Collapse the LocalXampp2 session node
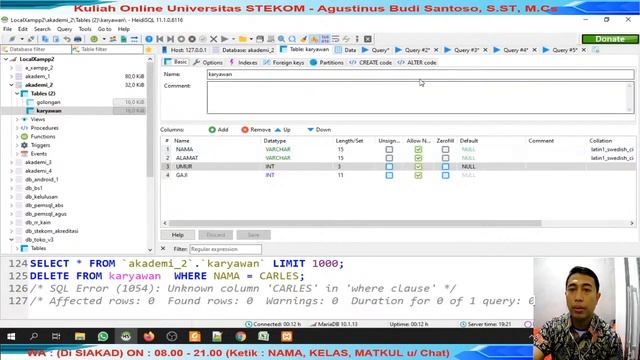Screen dimensions: 640x360 6,59
